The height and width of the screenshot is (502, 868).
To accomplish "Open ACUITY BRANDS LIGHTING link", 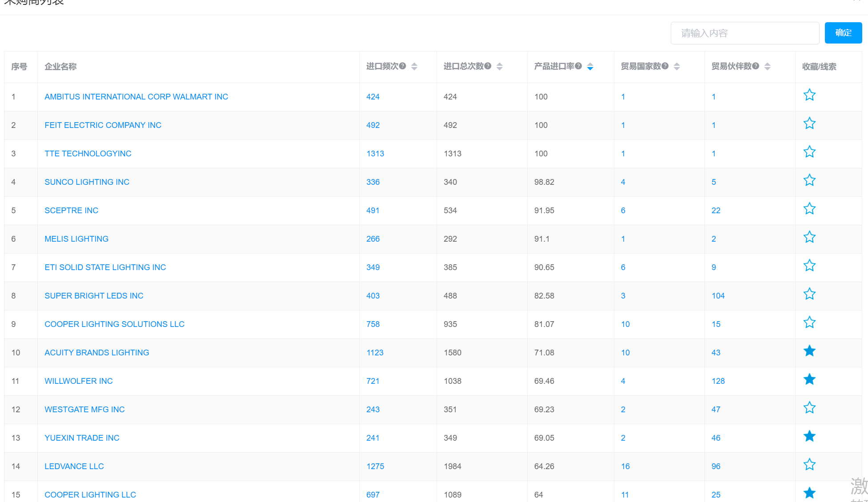I will pos(97,353).
